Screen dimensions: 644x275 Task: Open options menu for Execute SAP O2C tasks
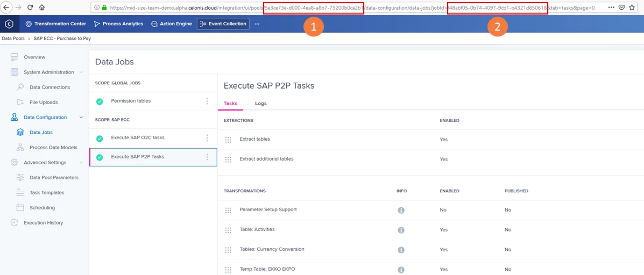click(207, 138)
